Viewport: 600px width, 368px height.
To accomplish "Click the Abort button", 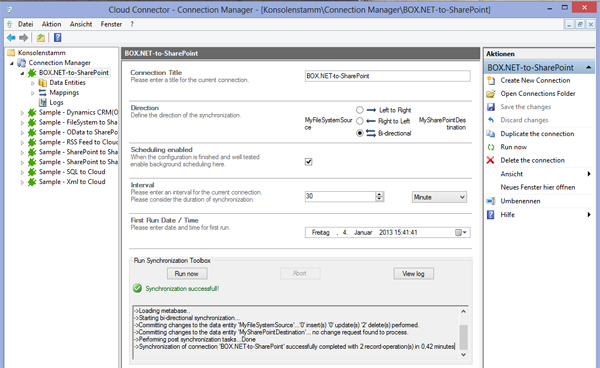I will click(300, 274).
